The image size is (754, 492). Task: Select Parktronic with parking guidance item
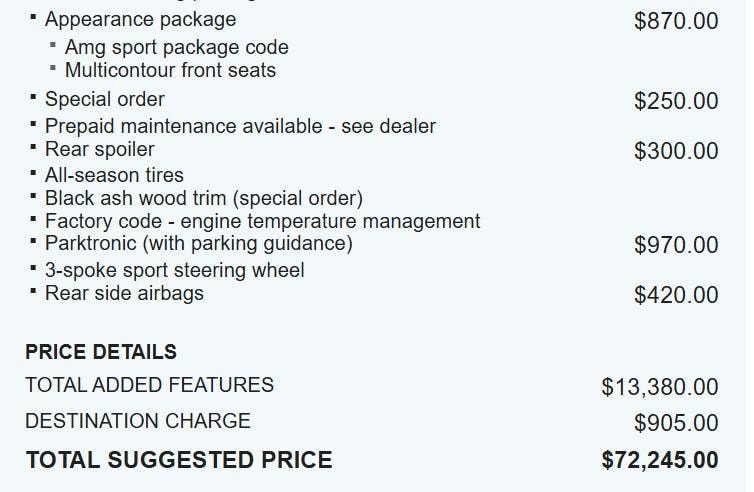pyautogui.click(x=199, y=244)
